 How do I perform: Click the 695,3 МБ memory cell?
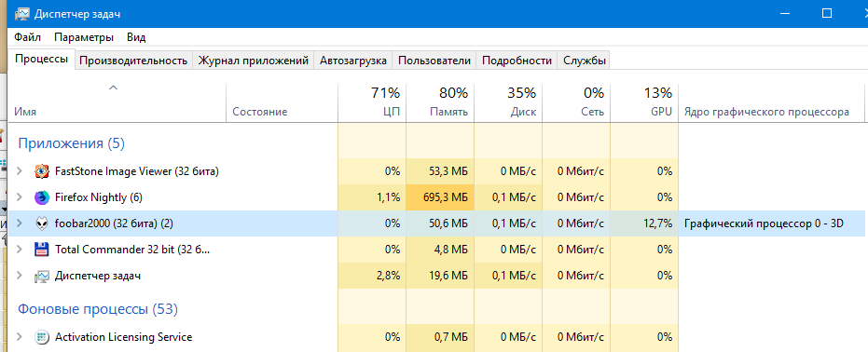click(x=440, y=197)
